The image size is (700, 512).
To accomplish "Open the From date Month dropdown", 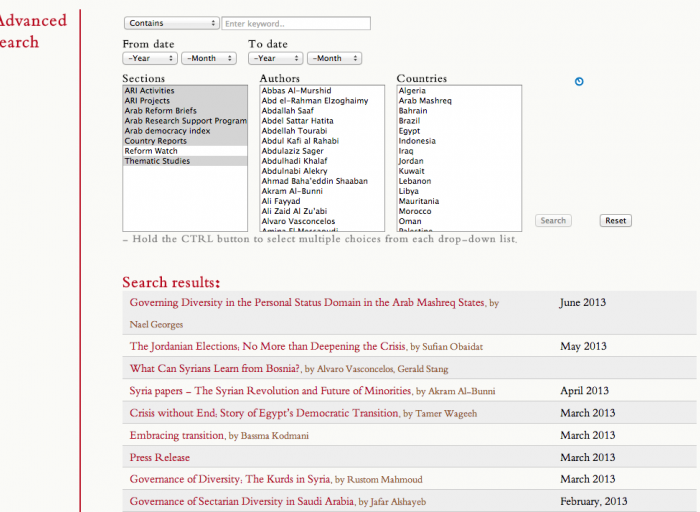I will (208, 58).
